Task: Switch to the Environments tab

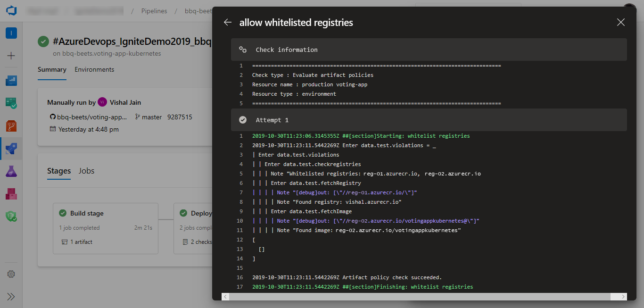Action: 94,69
